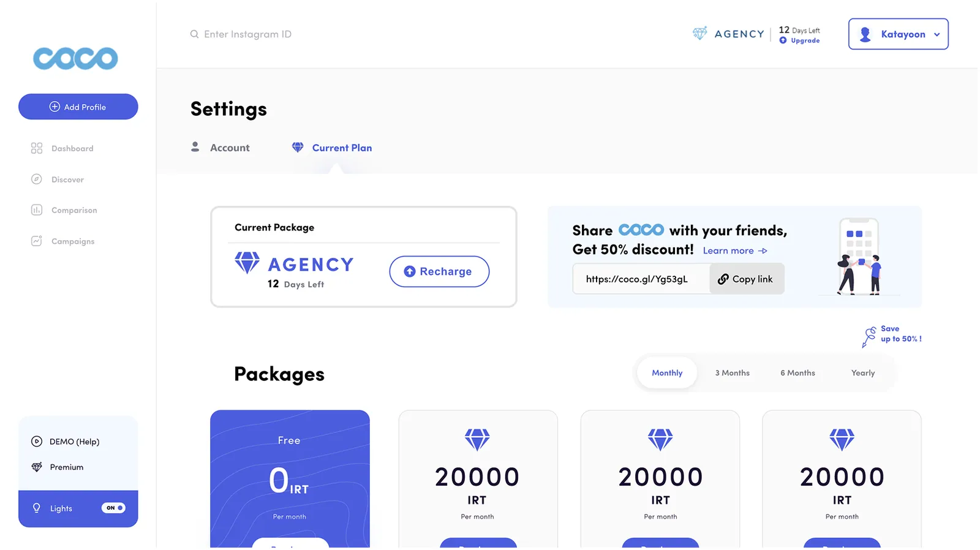The image size is (980, 550).
Task: Select the Yearly billing option
Action: pyautogui.click(x=863, y=373)
